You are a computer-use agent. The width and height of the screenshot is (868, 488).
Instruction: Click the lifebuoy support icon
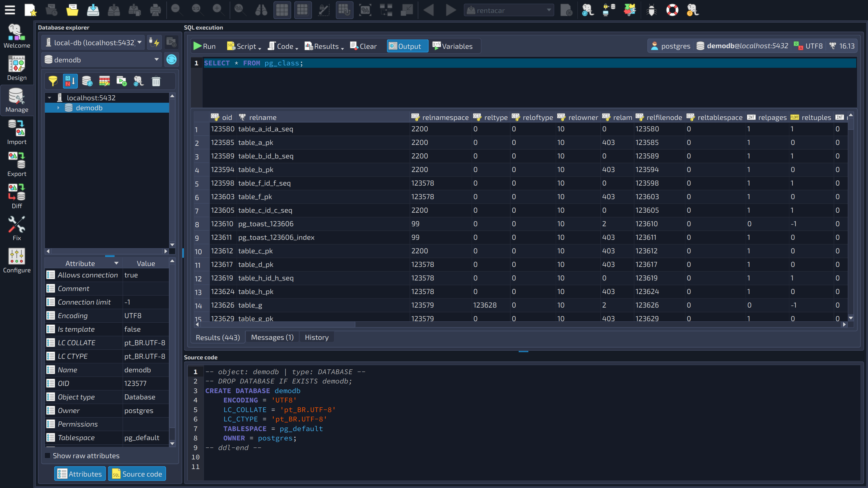(672, 10)
